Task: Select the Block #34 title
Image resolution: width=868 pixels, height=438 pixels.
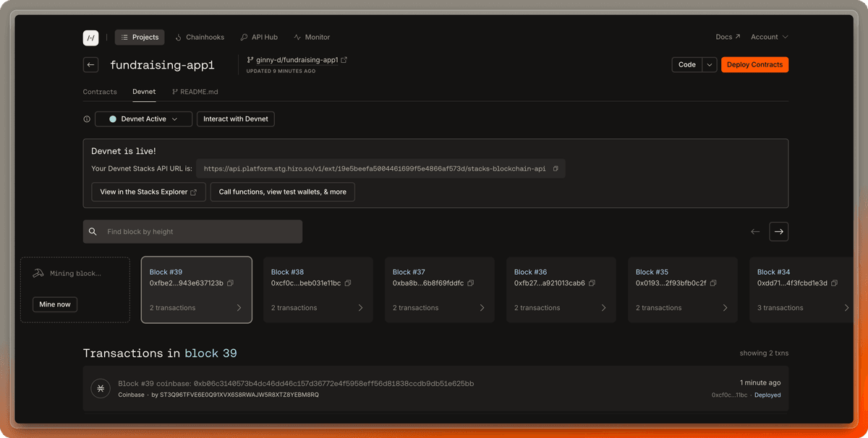Action: pos(773,272)
